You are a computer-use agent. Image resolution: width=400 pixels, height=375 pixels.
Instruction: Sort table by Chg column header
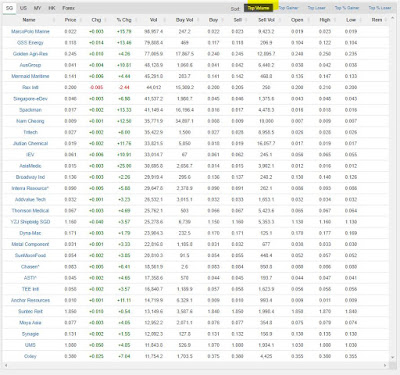click(x=96, y=20)
